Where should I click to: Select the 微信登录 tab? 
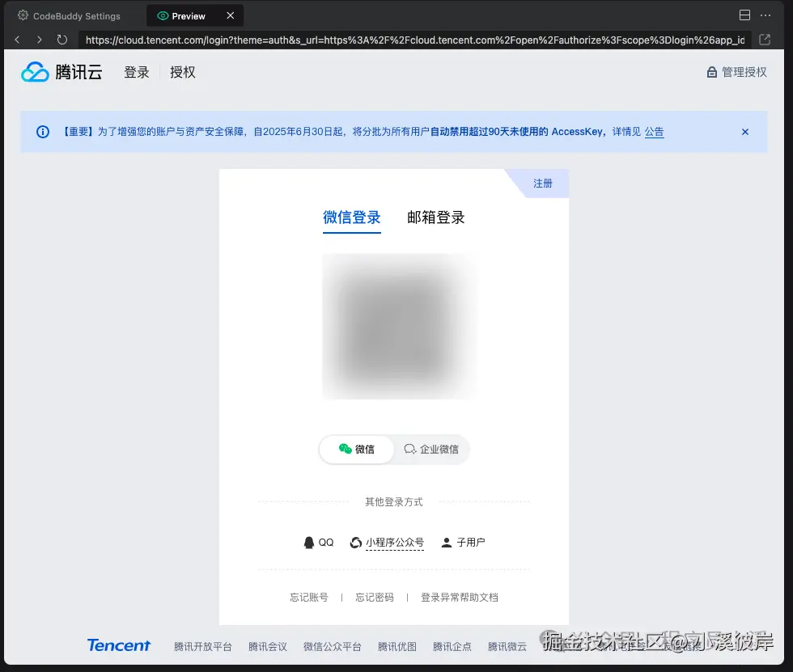[x=351, y=218]
